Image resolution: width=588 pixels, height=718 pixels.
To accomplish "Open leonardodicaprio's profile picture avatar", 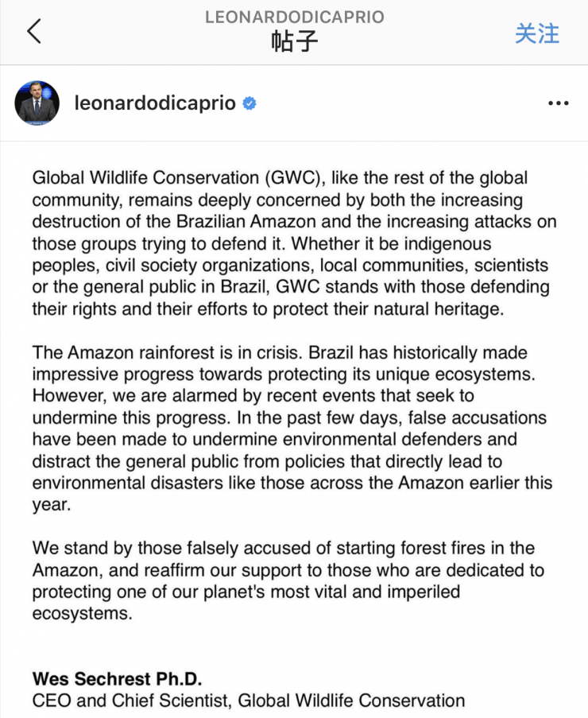I will click(x=37, y=103).
